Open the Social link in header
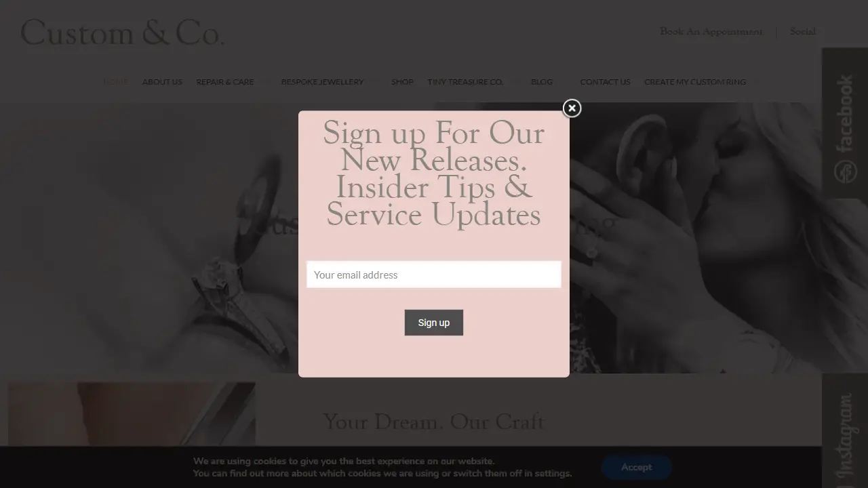 [x=803, y=32]
